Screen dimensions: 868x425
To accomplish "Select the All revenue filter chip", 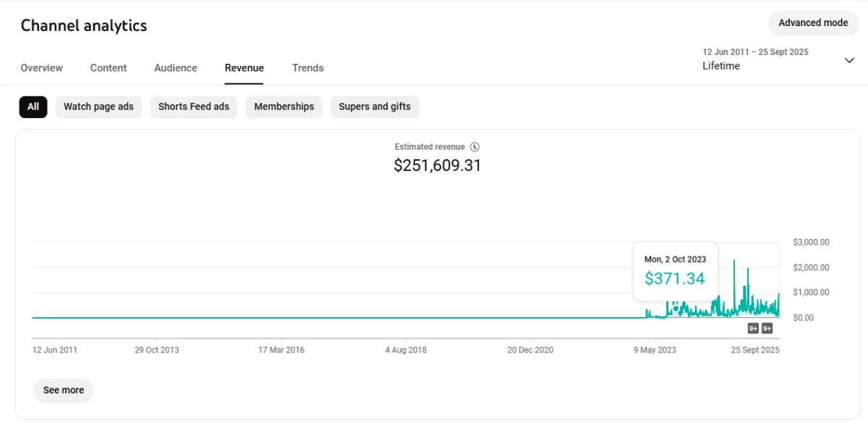I will (x=33, y=107).
